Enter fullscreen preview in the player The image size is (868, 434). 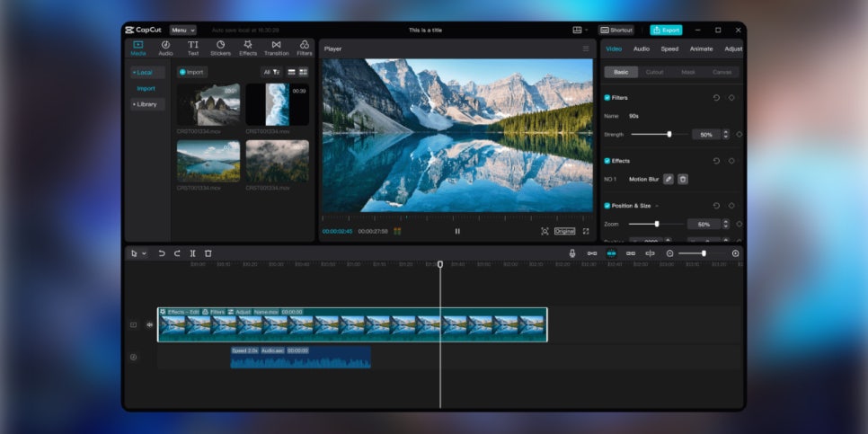tap(586, 231)
